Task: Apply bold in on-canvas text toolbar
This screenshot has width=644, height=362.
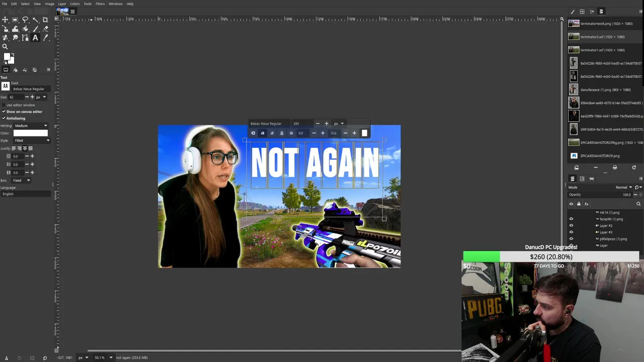Action: (262, 133)
